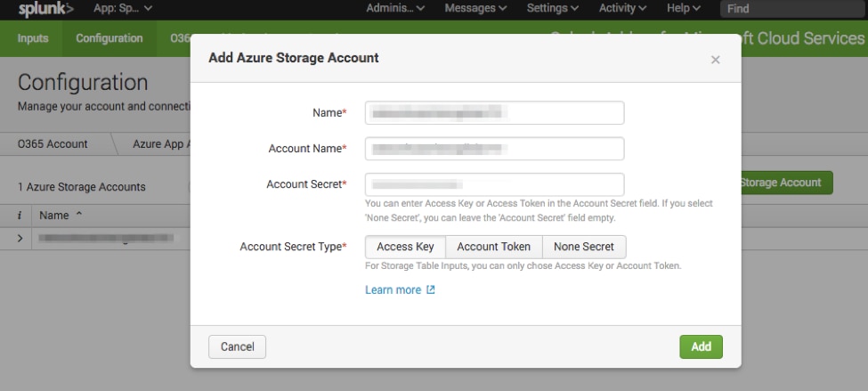Click the external link icon beside Learn more
Screen dimensions: 868x391
click(x=431, y=290)
